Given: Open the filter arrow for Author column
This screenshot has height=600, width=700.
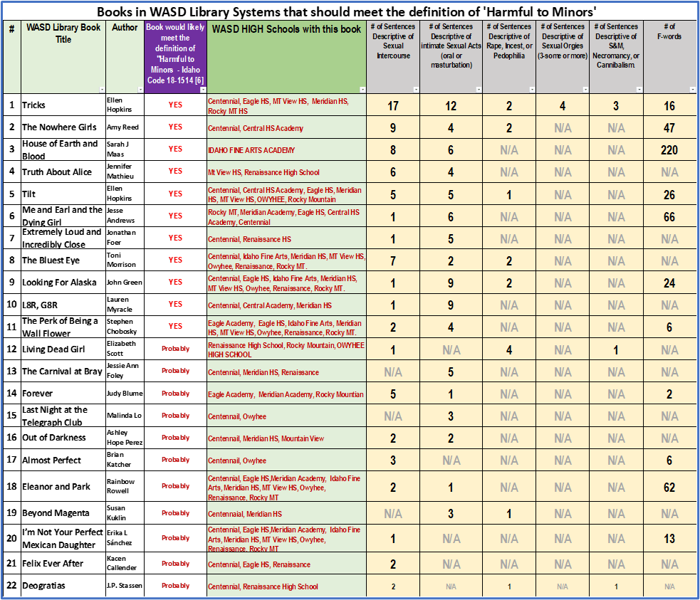Looking at the screenshot, I should point(140,90).
